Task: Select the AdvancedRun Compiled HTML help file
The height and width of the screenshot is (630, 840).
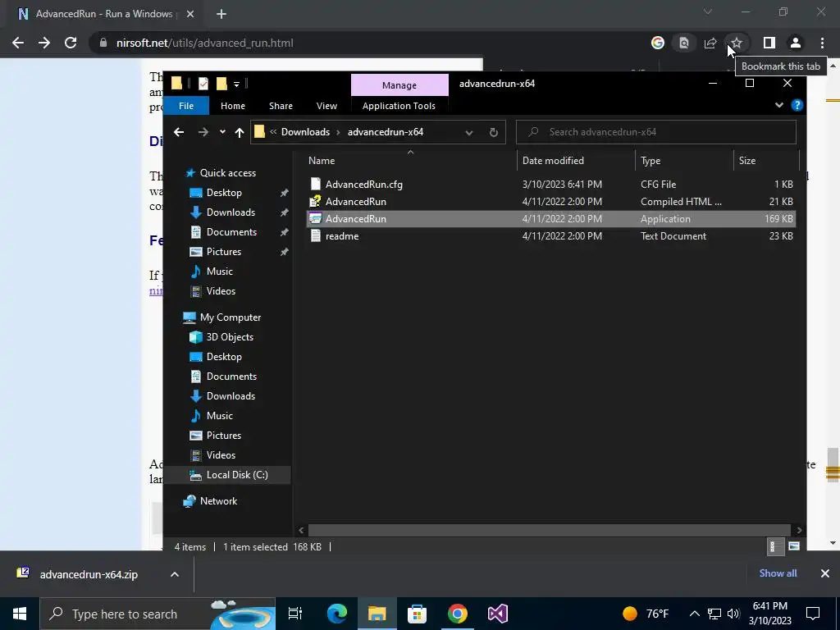Action: [550, 202]
